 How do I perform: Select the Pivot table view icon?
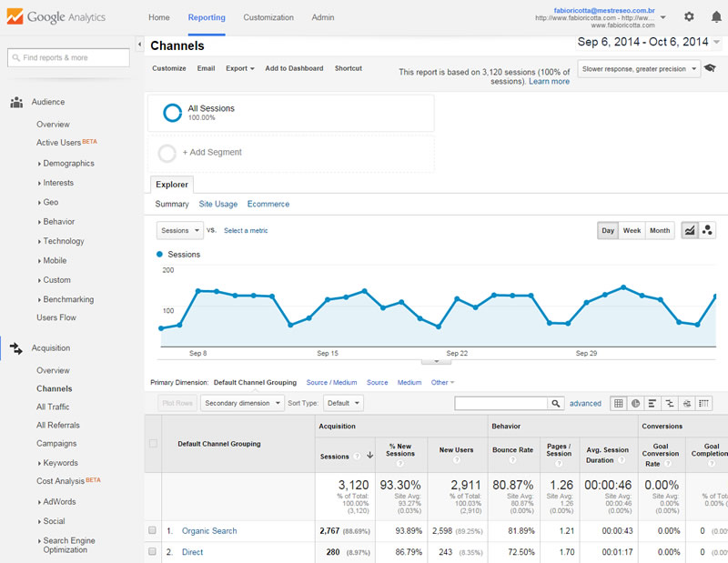[x=703, y=403]
